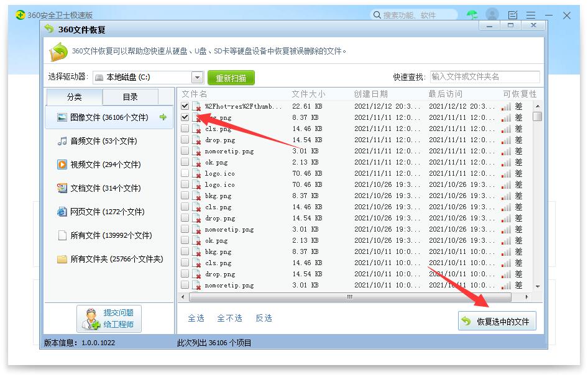This screenshot has height=375, width=588.
Task: Click the vertical scrollbar thumb of file list
Action: [x=538, y=117]
